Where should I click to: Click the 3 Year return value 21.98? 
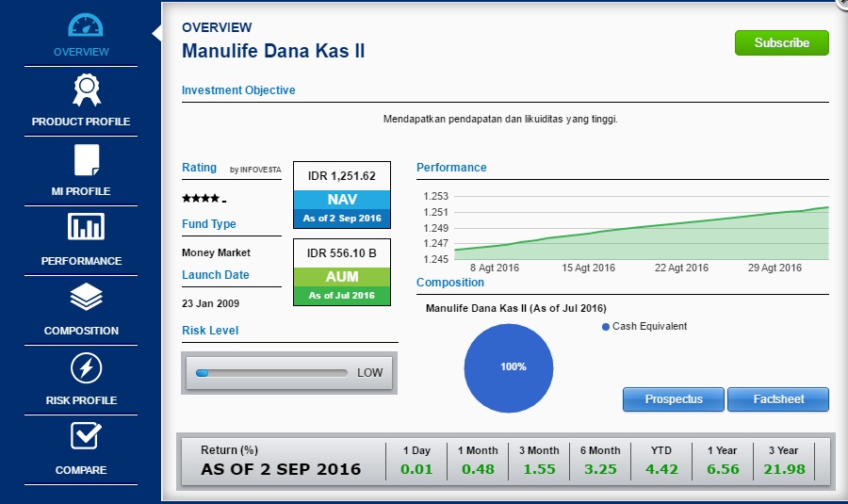coord(784,469)
